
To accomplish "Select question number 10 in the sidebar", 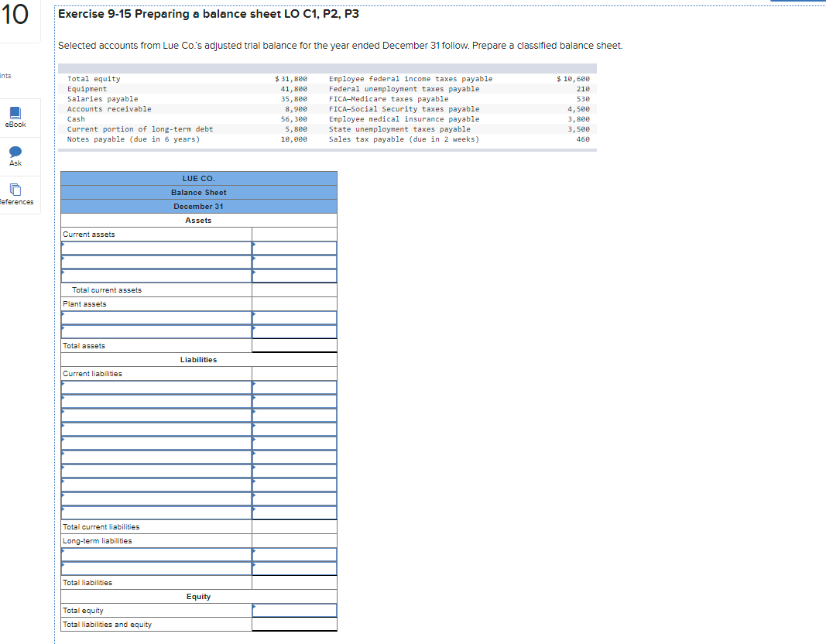I will click(15, 13).
